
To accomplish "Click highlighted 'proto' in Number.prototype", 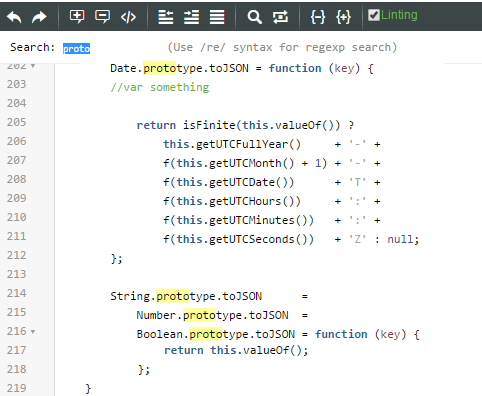I will click(x=199, y=315).
